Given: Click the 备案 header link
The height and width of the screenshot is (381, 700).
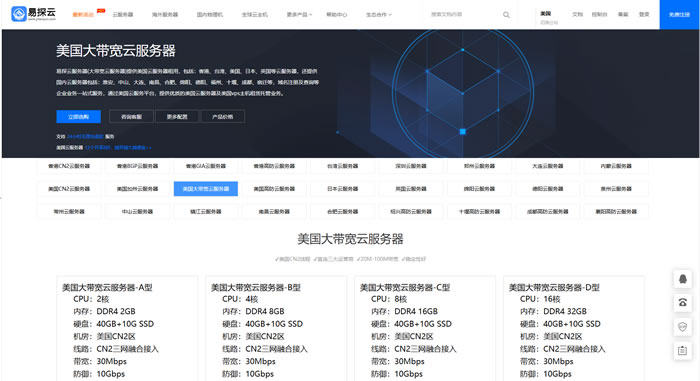Looking at the screenshot, I should pos(623,14).
